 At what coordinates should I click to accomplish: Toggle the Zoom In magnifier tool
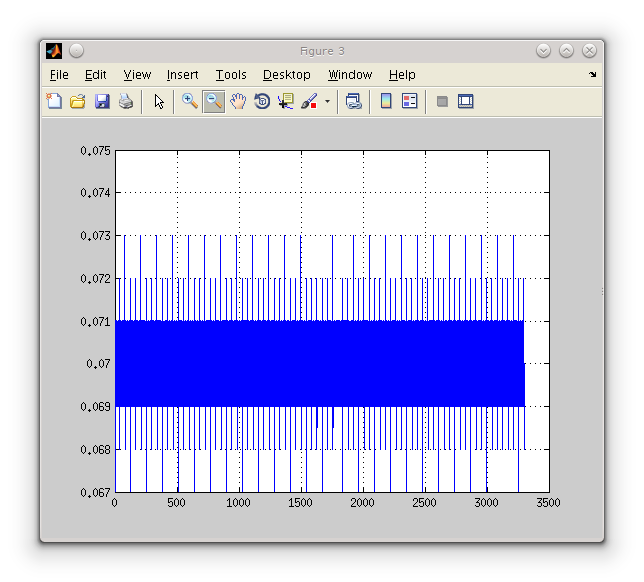click(x=190, y=101)
